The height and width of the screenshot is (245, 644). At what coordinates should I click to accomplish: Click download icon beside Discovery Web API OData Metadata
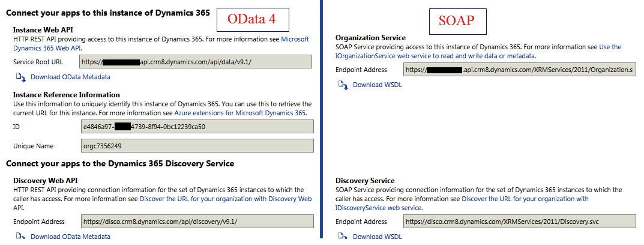click(x=20, y=237)
